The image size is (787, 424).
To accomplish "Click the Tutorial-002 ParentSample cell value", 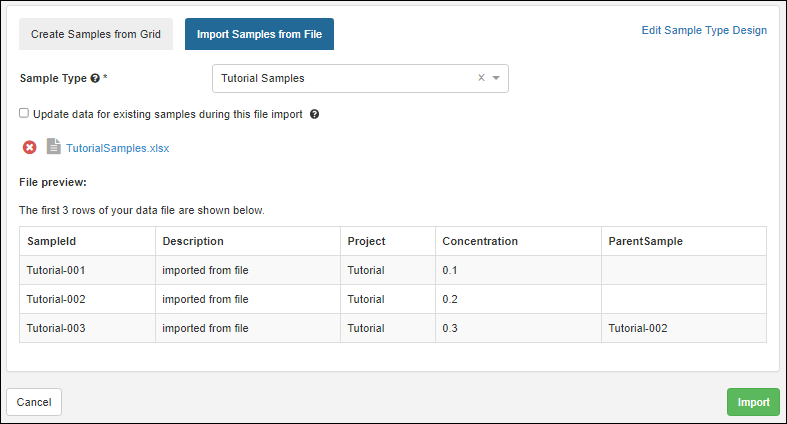I will point(637,328).
